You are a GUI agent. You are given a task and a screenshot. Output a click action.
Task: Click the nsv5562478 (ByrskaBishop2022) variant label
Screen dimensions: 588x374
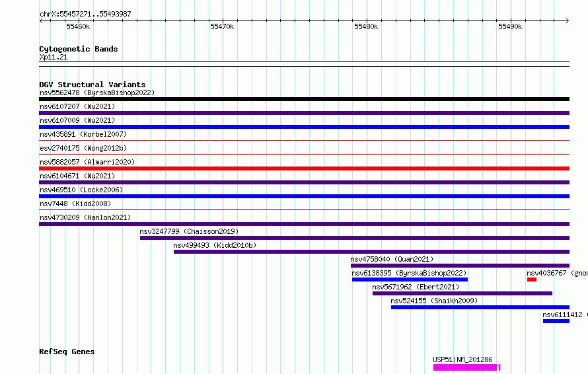pos(97,93)
